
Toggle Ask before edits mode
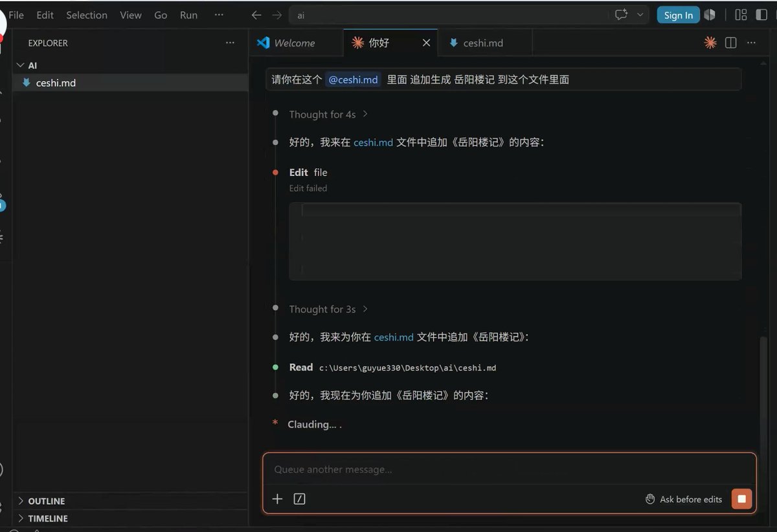point(684,499)
